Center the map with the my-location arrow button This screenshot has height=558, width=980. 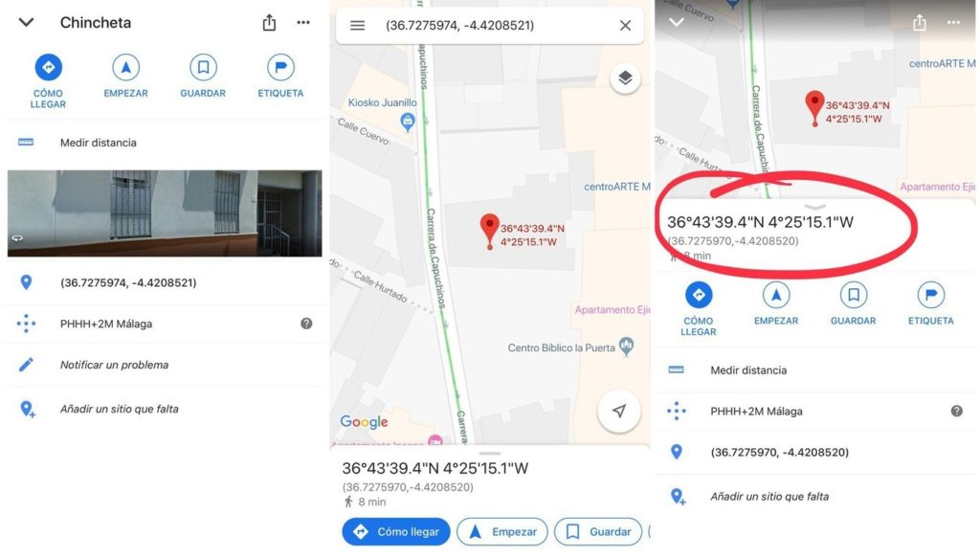click(x=619, y=411)
